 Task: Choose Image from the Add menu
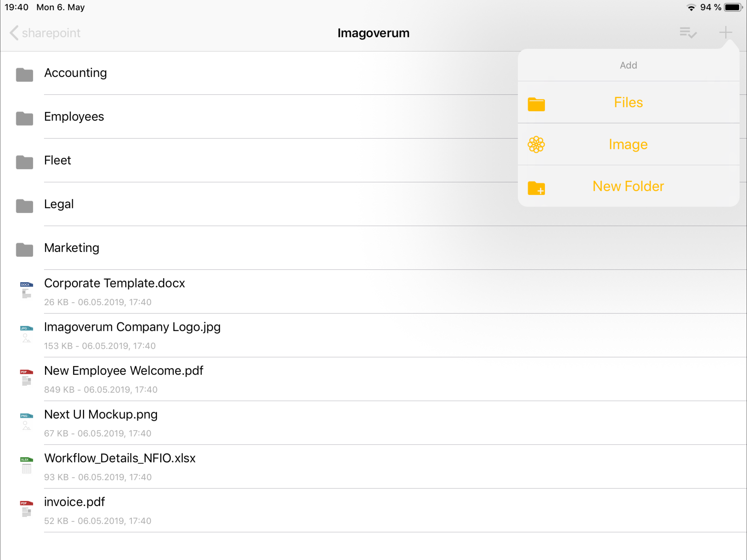tap(628, 144)
